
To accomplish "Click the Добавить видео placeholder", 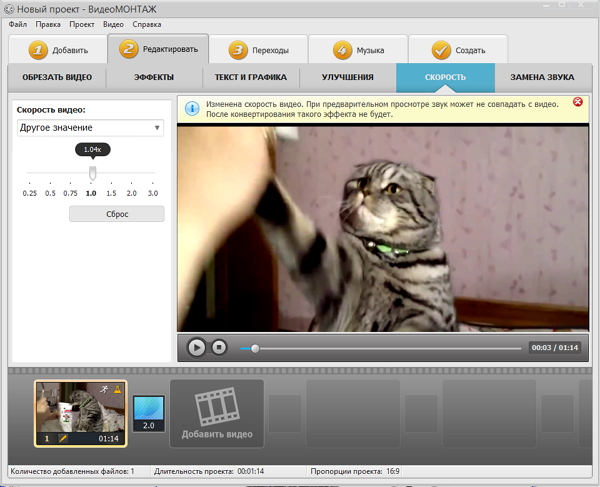I will pyautogui.click(x=217, y=414).
